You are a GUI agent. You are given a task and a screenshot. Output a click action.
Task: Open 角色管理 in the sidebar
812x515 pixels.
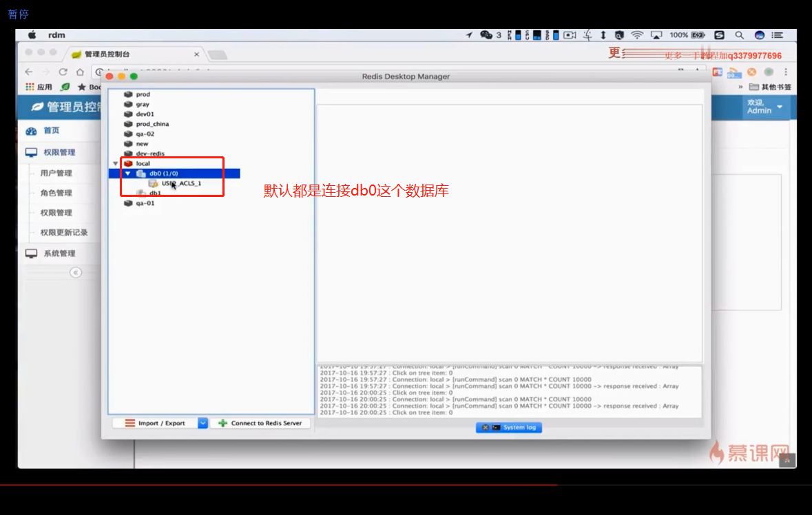click(x=56, y=193)
